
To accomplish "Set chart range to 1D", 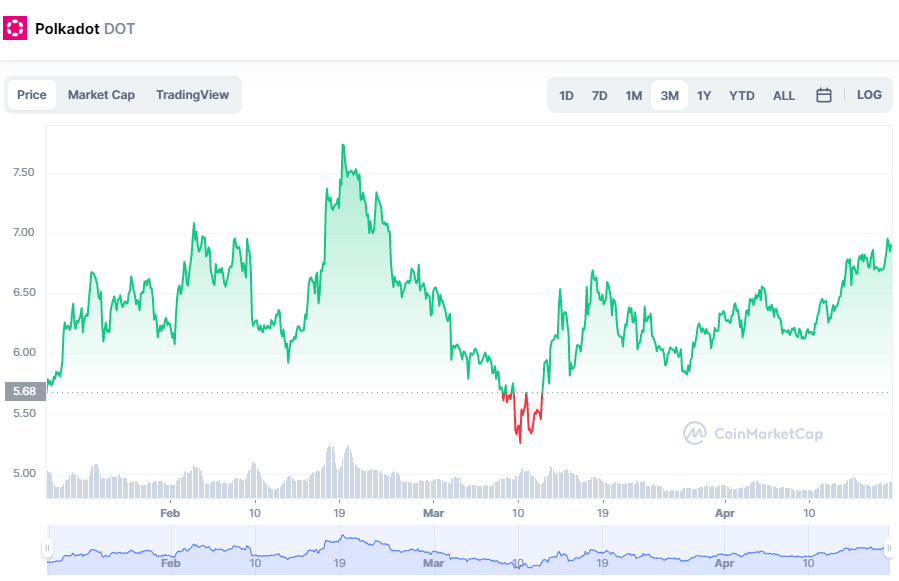I will 566,96.
